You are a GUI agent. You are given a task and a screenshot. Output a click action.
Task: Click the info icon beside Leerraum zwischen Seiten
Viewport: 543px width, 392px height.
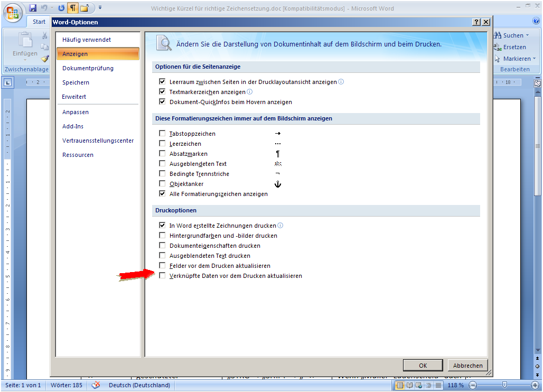(x=341, y=82)
